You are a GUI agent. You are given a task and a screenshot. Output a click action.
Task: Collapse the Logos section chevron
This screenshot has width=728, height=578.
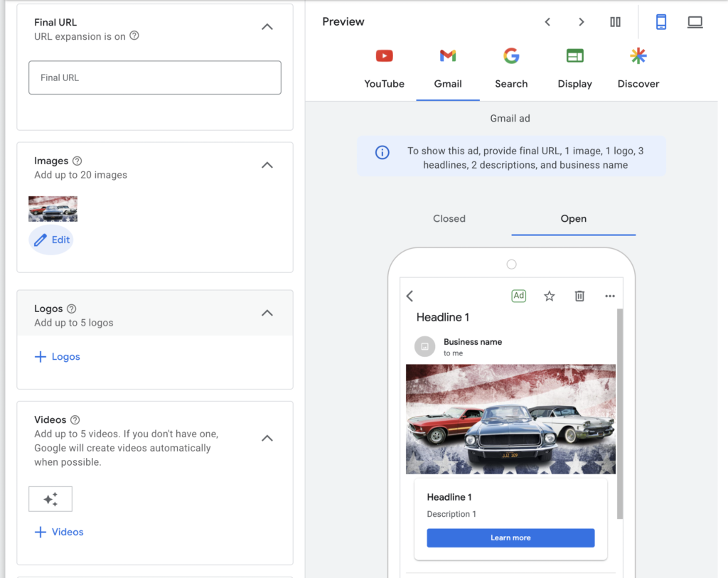click(x=267, y=313)
